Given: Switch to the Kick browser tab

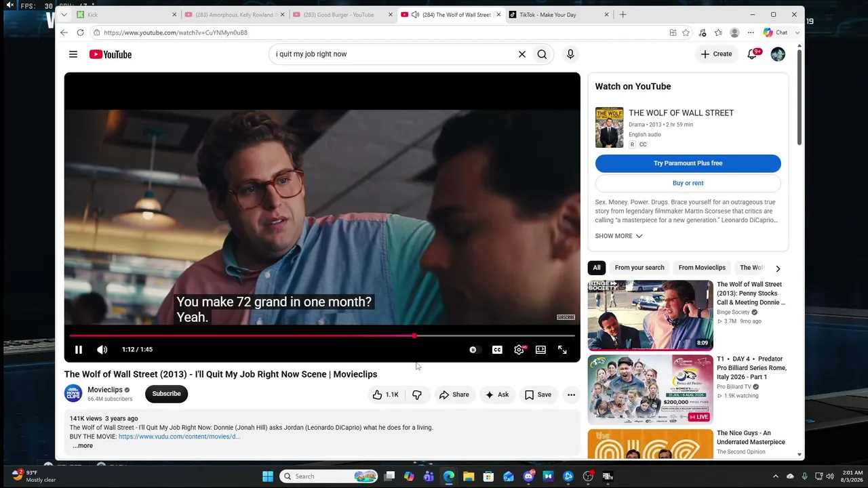Looking at the screenshot, I should point(126,14).
